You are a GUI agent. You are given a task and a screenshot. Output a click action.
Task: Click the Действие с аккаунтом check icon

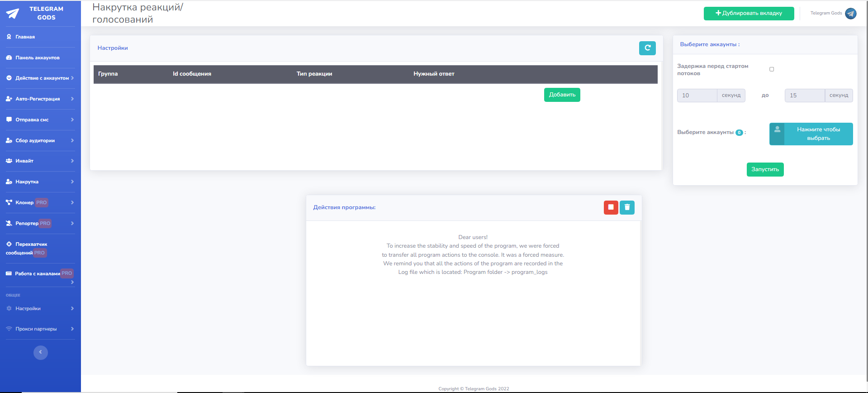click(x=9, y=78)
